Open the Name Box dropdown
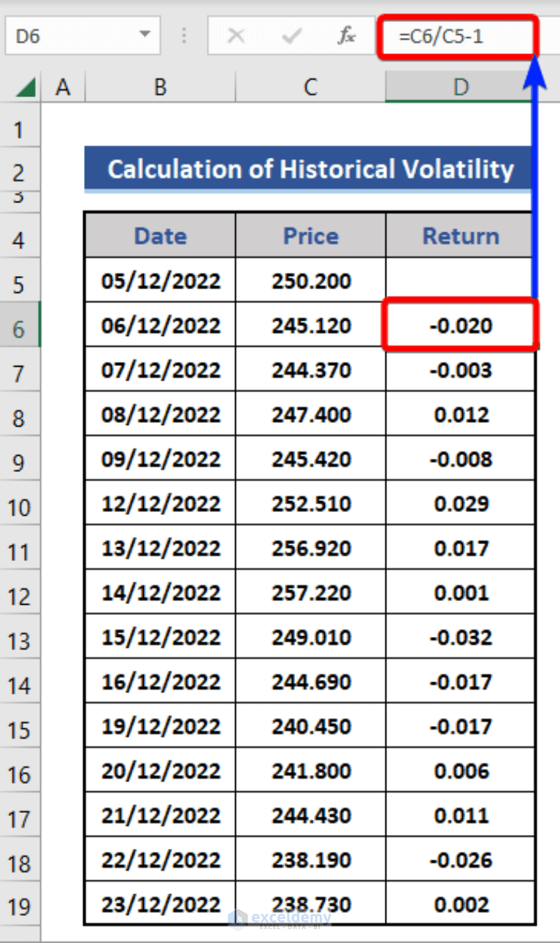 coord(143,35)
